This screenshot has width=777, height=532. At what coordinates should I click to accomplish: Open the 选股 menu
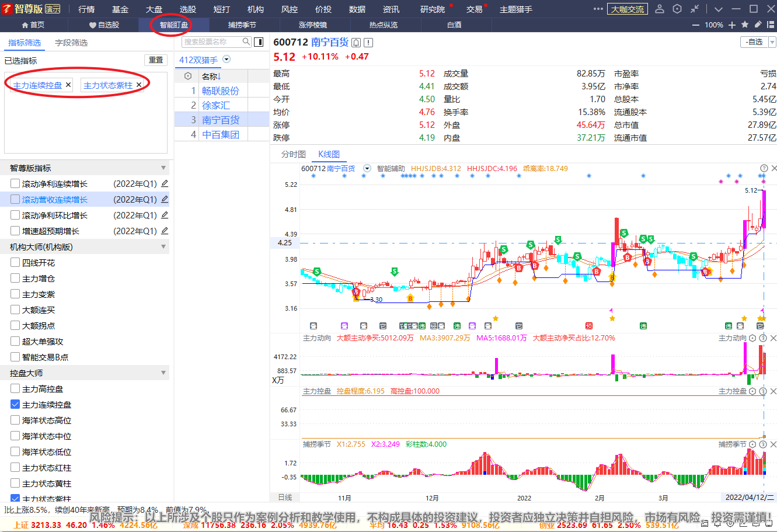click(x=188, y=9)
